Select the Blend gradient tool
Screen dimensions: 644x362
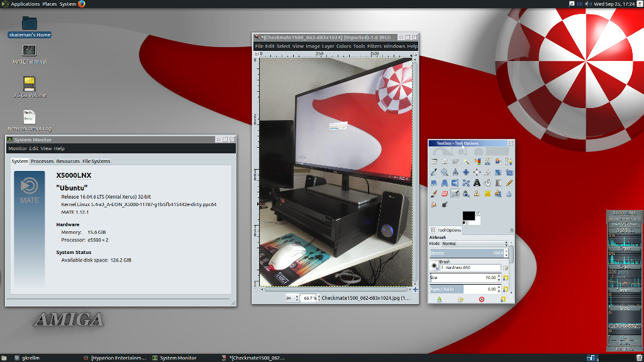(x=498, y=183)
